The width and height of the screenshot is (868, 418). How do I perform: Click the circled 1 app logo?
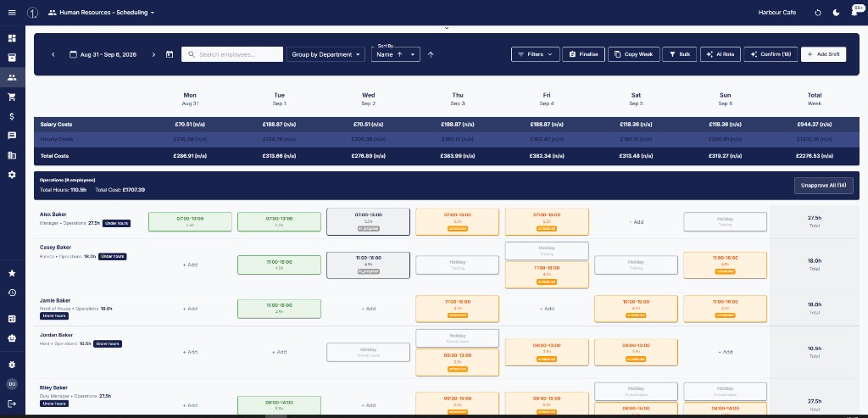click(32, 12)
